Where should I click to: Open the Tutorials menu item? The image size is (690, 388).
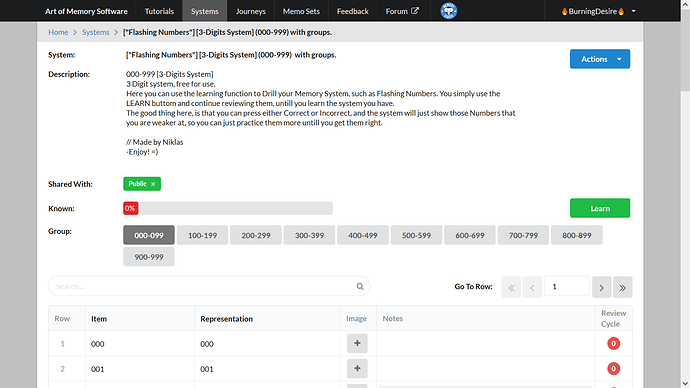click(x=159, y=11)
